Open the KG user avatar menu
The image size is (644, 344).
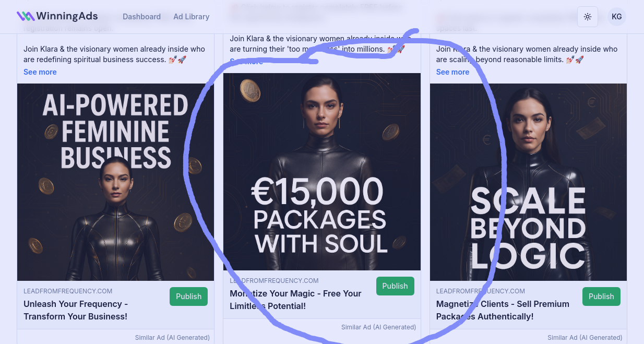coord(616,17)
